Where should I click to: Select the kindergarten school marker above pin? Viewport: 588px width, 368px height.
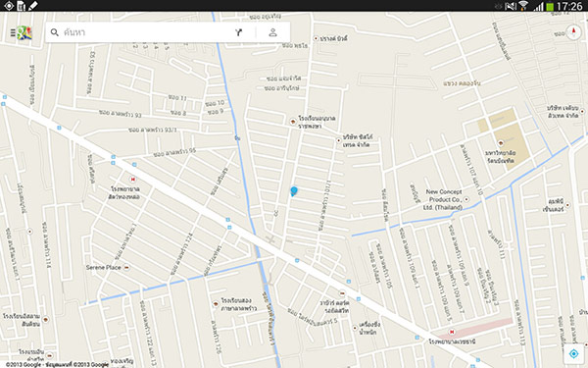293,122
